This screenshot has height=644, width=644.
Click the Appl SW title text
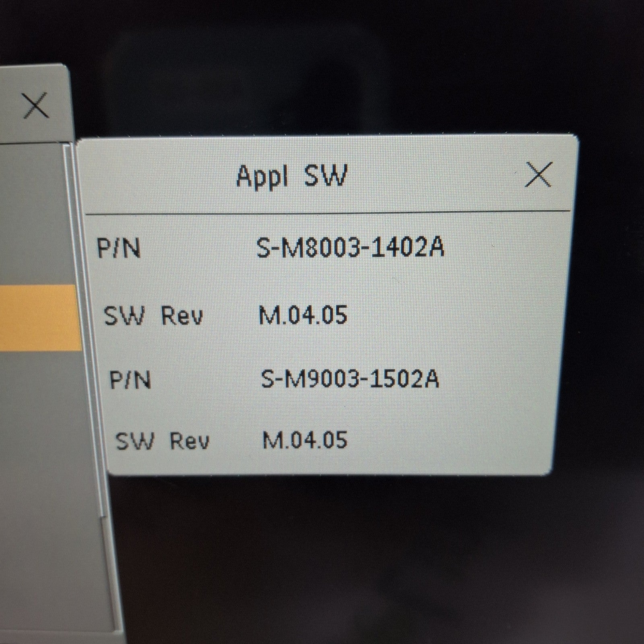[291, 176]
